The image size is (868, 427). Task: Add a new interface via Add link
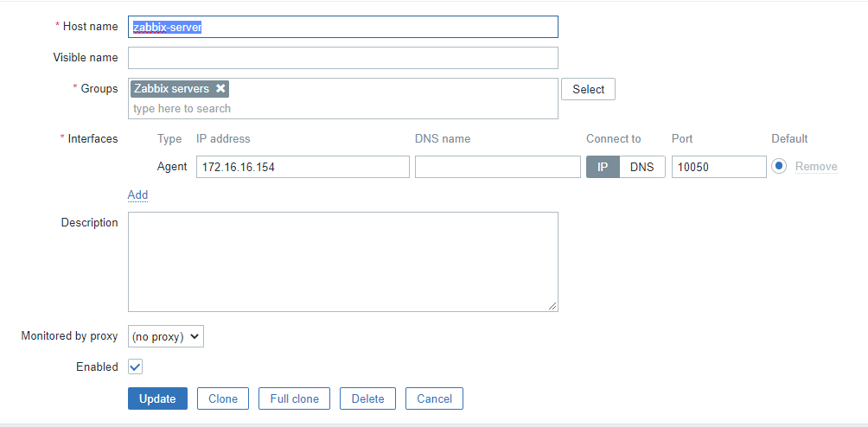(137, 194)
